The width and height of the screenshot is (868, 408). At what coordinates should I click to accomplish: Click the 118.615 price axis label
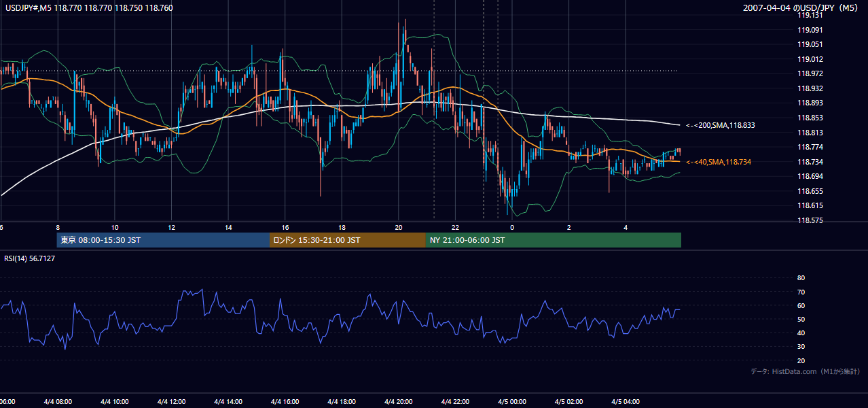coord(810,206)
